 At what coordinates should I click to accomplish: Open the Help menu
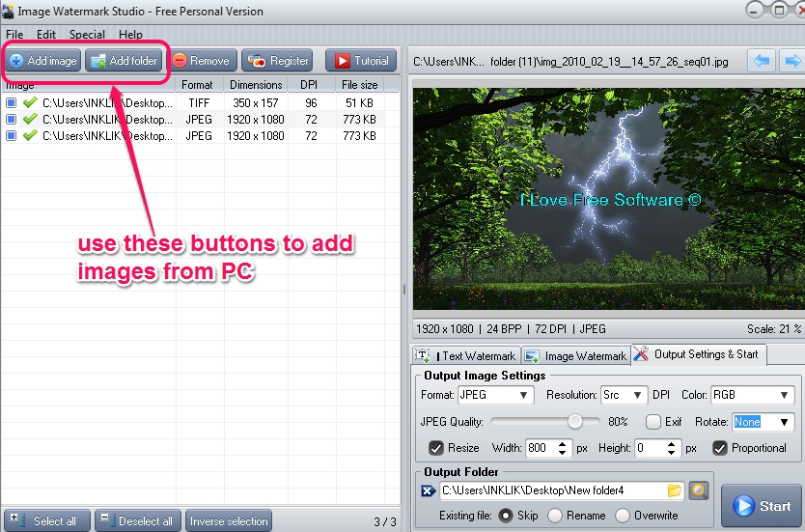pos(130,35)
